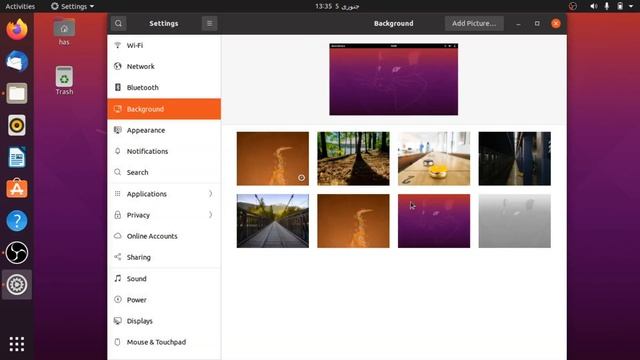
Task: Go to Notifications settings
Action: [164, 151]
